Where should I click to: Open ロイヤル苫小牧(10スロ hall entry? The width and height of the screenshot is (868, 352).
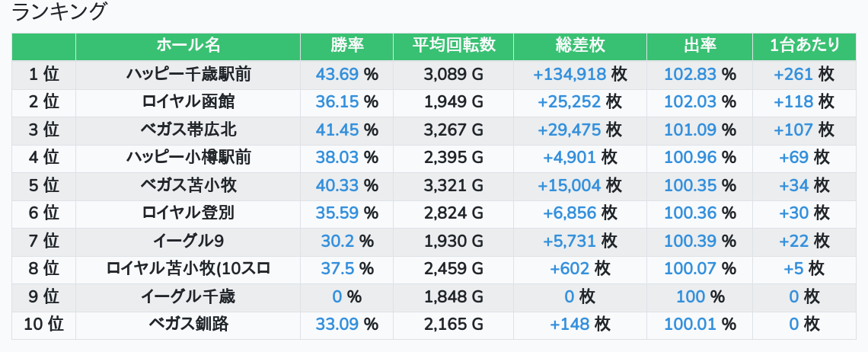[188, 268]
